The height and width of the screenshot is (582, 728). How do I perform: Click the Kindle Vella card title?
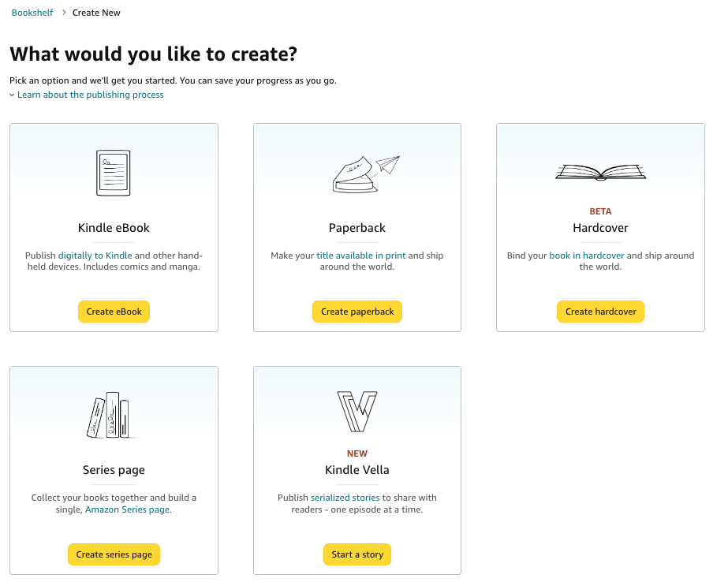(x=357, y=470)
